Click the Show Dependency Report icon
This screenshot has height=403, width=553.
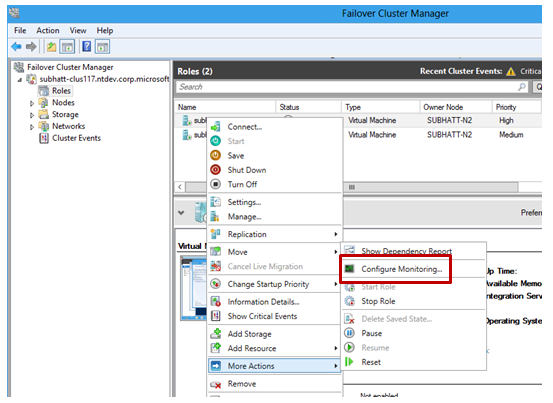(x=350, y=250)
